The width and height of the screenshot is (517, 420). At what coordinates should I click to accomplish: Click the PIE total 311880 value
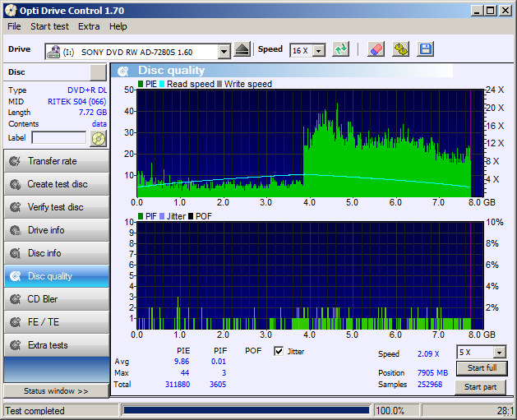[178, 385]
